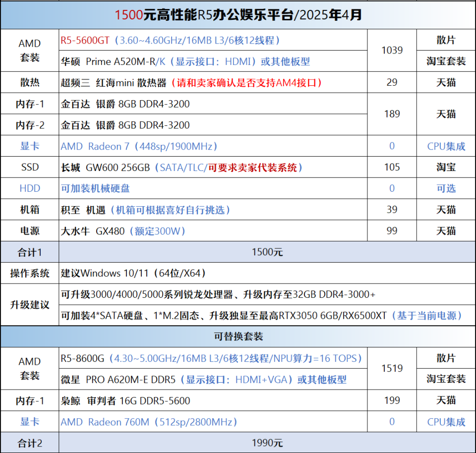The image size is (476, 453).
Task: Select CPU集成 in the Radeon 7 row
Action: pos(446,146)
